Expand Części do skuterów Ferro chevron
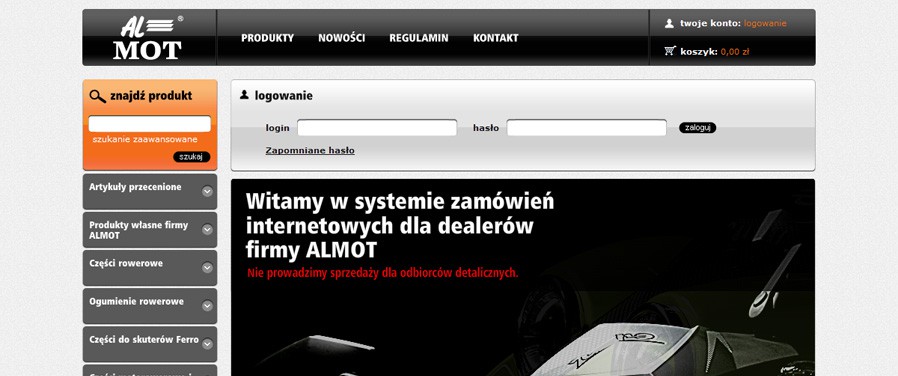Screen dimensions: 898x376 click(207, 344)
